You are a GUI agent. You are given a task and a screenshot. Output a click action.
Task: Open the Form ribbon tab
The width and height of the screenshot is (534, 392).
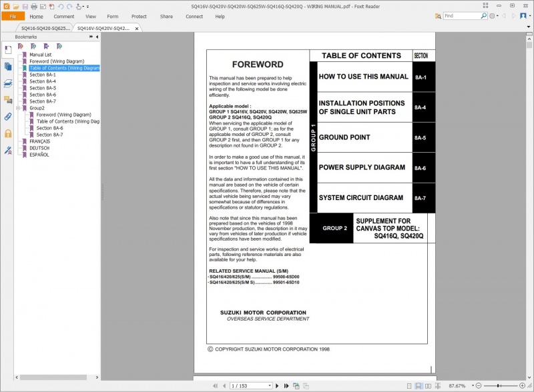[x=113, y=16]
